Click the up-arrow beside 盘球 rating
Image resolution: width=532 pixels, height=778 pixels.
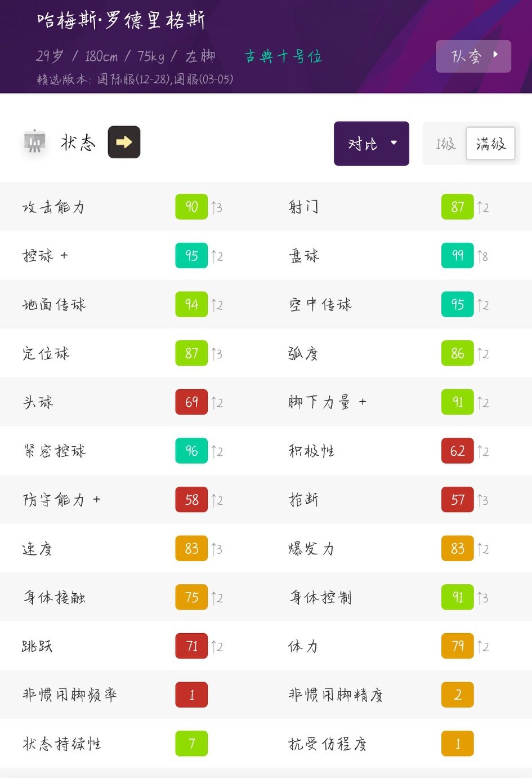coord(482,256)
